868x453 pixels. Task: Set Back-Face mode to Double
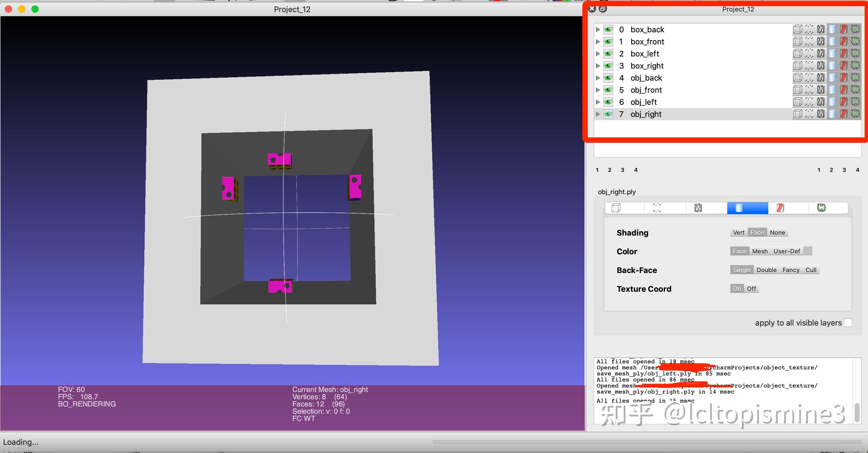pyautogui.click(x=766, y=270)
